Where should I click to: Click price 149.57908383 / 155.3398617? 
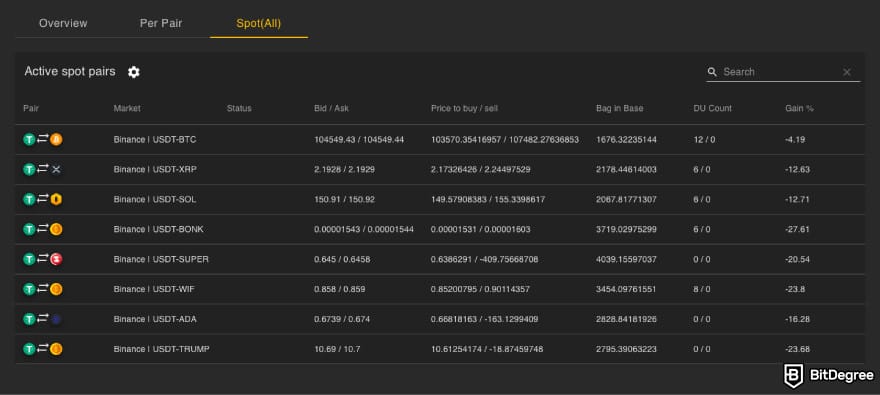pyautogui.click(x=488, y=199)
